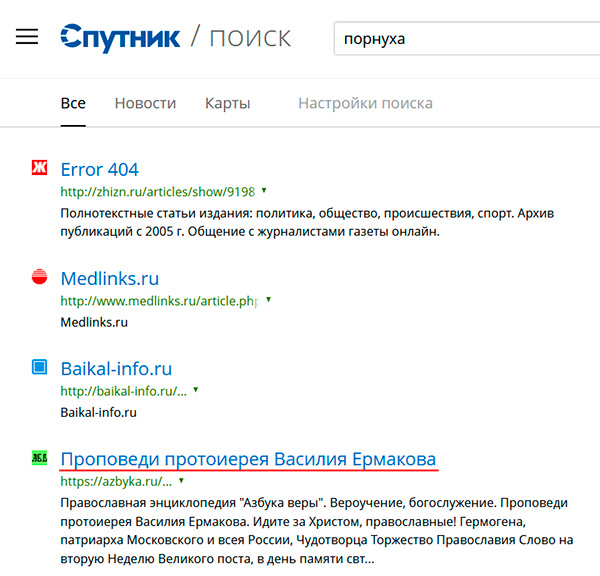This screenshot has width=600, height=576.
Task: Open Проповеди протоиерея Василия Ермакова result
Action: click(248, 459)
